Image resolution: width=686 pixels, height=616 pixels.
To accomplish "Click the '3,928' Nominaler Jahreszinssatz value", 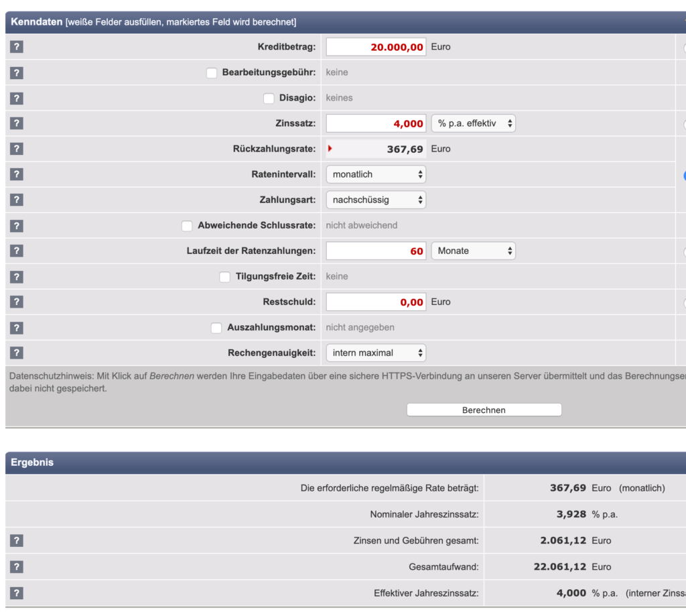I will click(571, 514).
